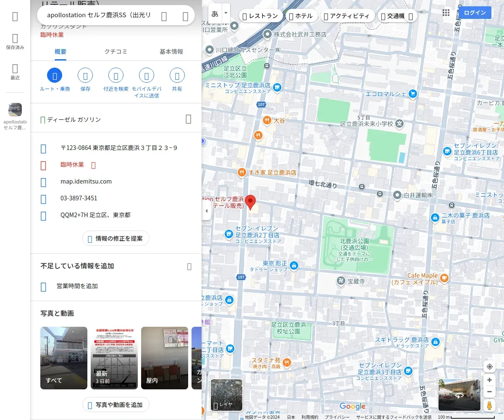The image size is (504, 420).
Task: Send to mobile device icon
Action: pyautogui.click(x=147, y=76)
